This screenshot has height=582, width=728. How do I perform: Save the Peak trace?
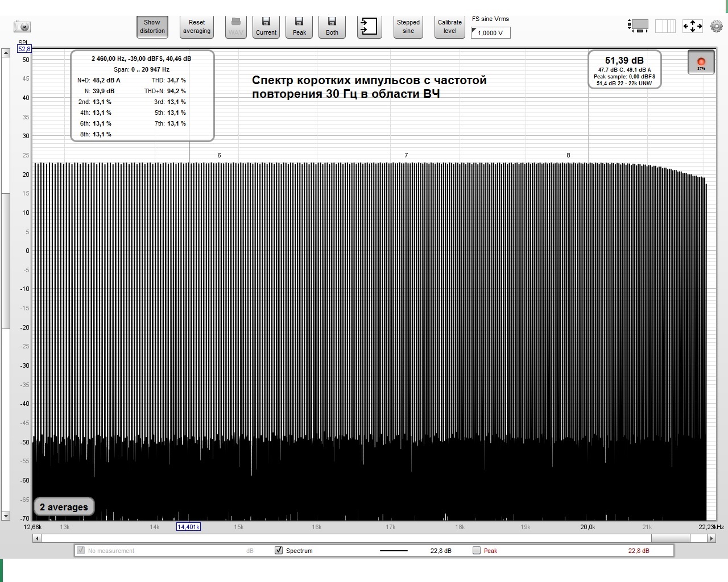[x=299, y=27]
